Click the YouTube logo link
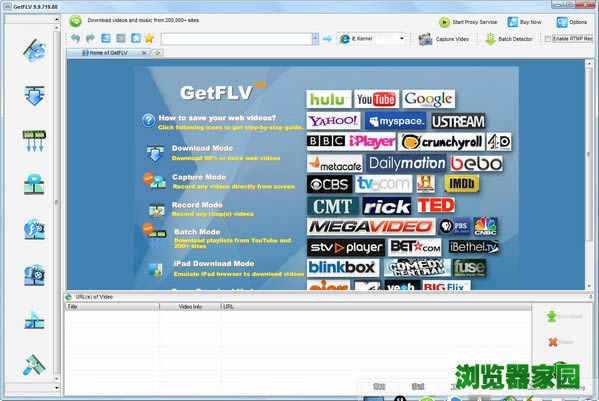 pyautogui.click(x=376, y=99)
